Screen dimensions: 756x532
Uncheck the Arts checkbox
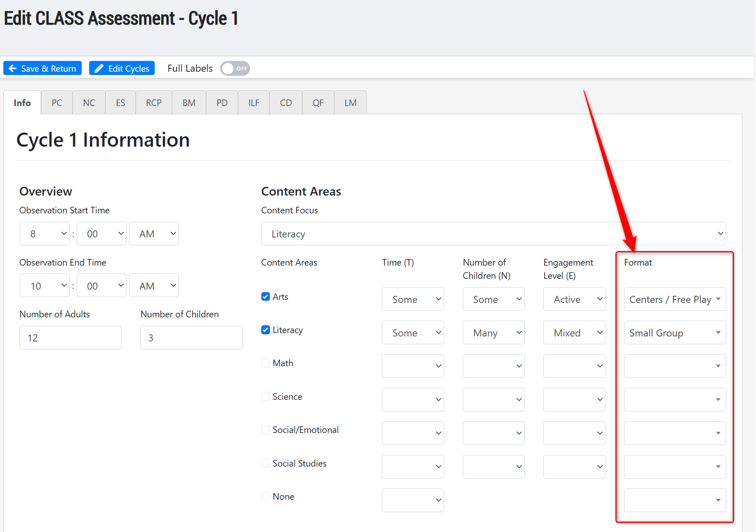(x=265, y=297)
